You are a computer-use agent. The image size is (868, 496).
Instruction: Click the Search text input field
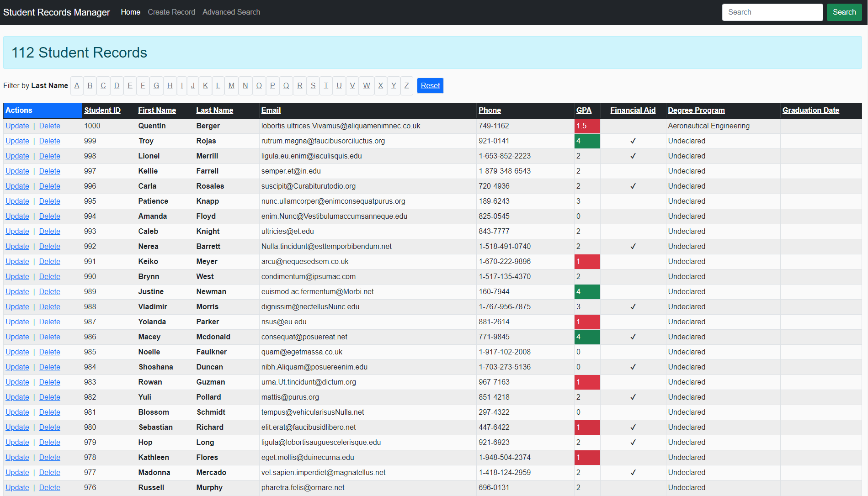772,12
